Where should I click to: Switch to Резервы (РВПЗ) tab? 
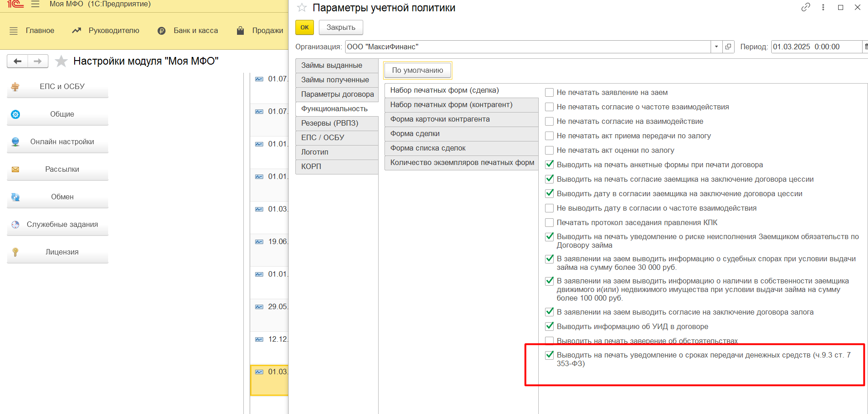(337, 123)
